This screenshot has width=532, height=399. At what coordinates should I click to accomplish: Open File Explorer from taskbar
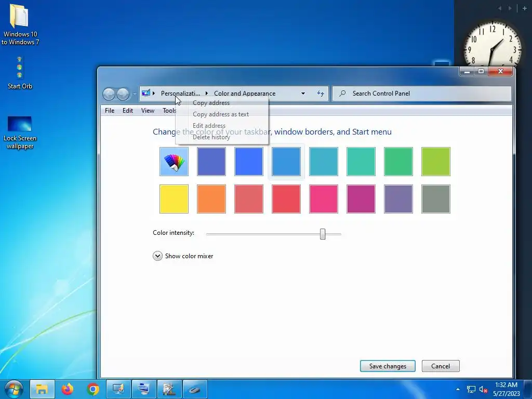pos(42,389)
